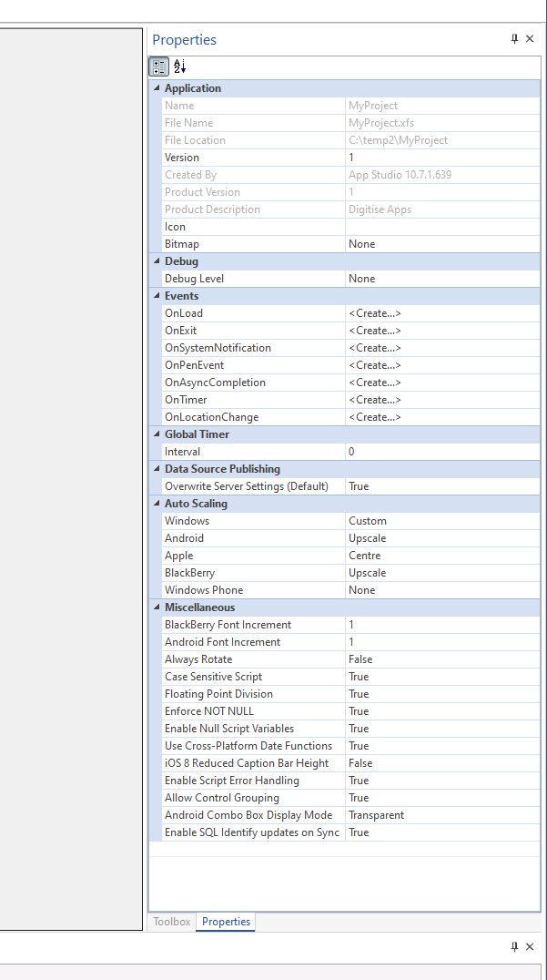Collapse the Debug category
Viewport: 547px width, 980px height.
(x=157, y=261)
